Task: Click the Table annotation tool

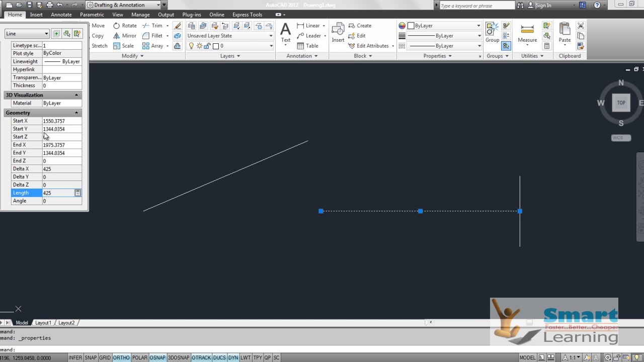Action: (x=307, y=46)
